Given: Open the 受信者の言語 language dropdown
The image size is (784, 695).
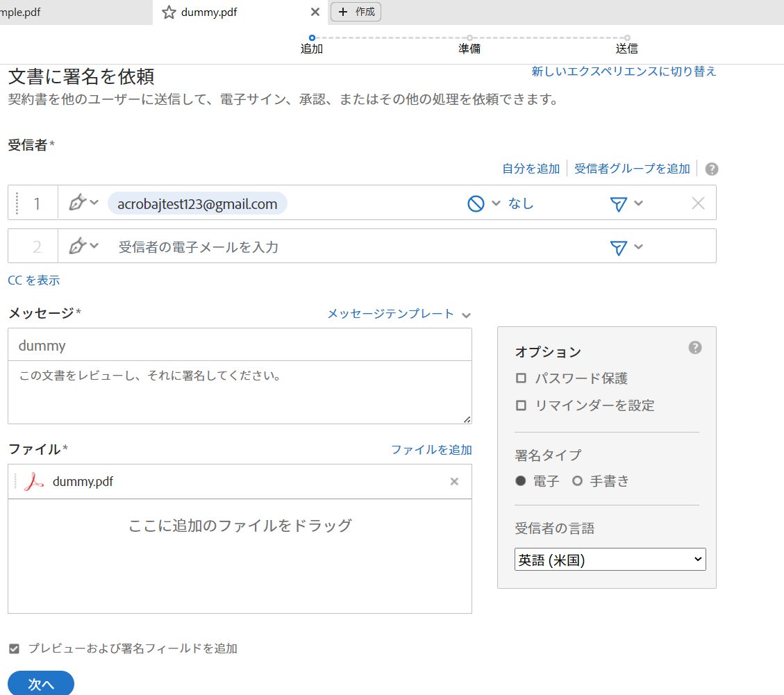Looking at the screenshot, I should coord(610,559).
